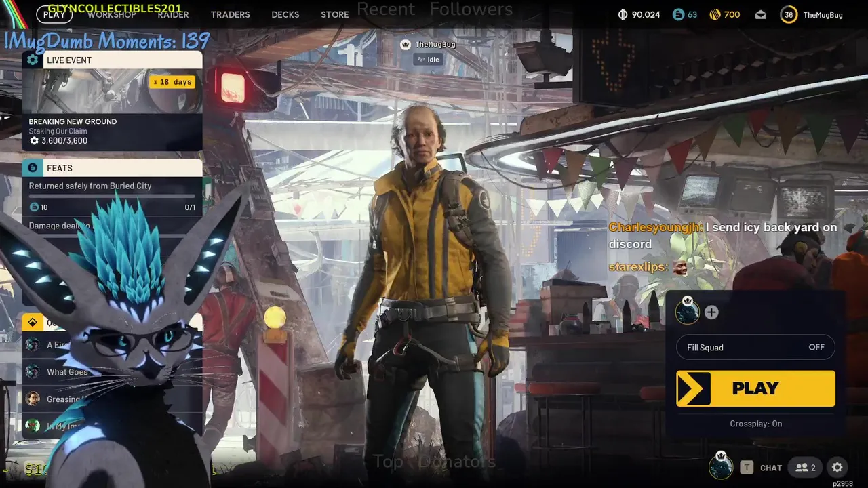This screenshot has height=488, width=868.
Task: Click the 18 days timer badge
Action: (173, 82)
